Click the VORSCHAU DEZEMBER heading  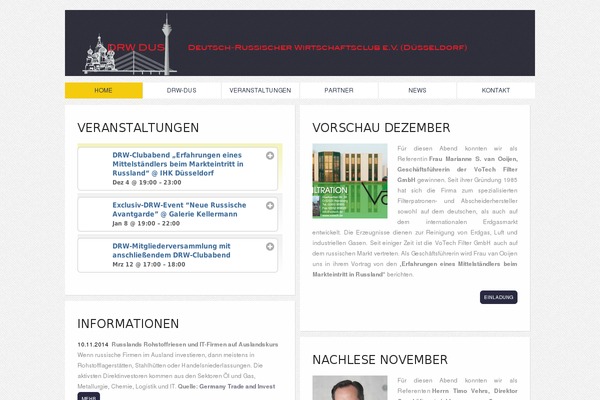click(381, 128)
